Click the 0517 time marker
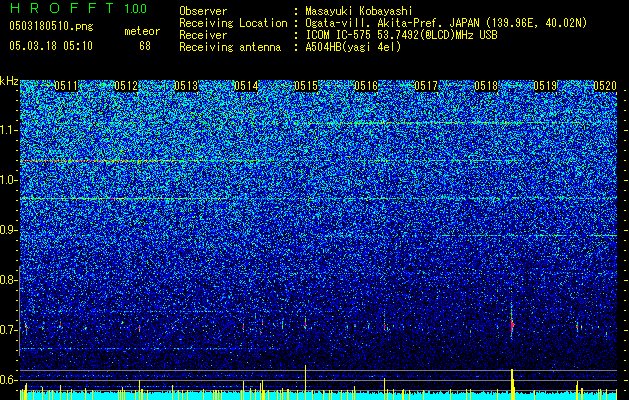 coord(426,86)
